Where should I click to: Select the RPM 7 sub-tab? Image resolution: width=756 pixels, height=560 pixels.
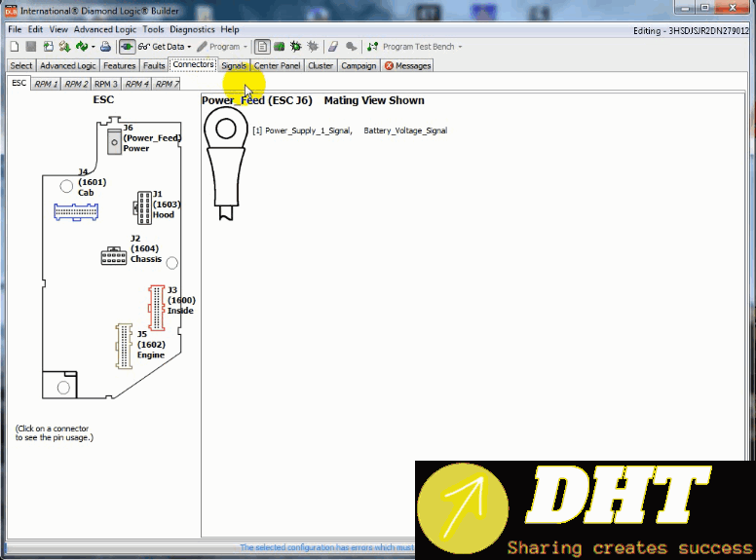point(167,84)
